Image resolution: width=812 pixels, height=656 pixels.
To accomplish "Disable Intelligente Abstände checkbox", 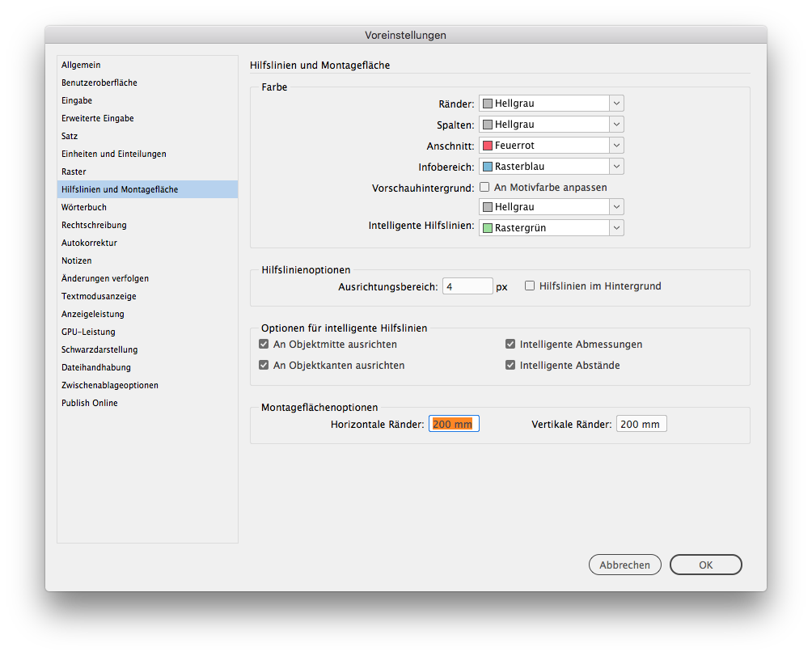I will pos(510,365).
